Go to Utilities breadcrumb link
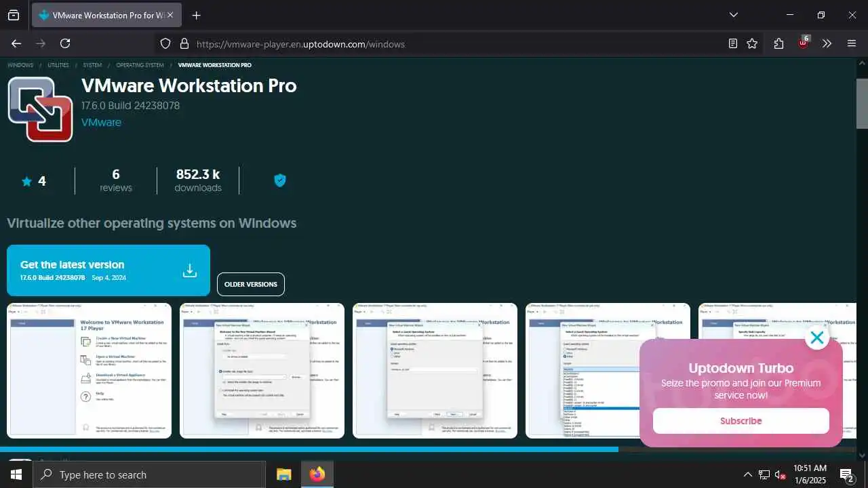 tap(58, 65)
